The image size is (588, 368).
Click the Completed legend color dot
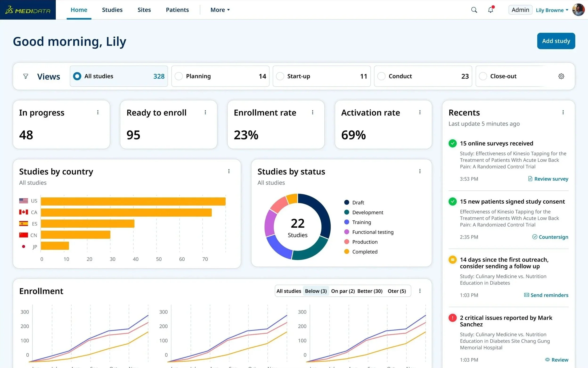pos(347,252)
